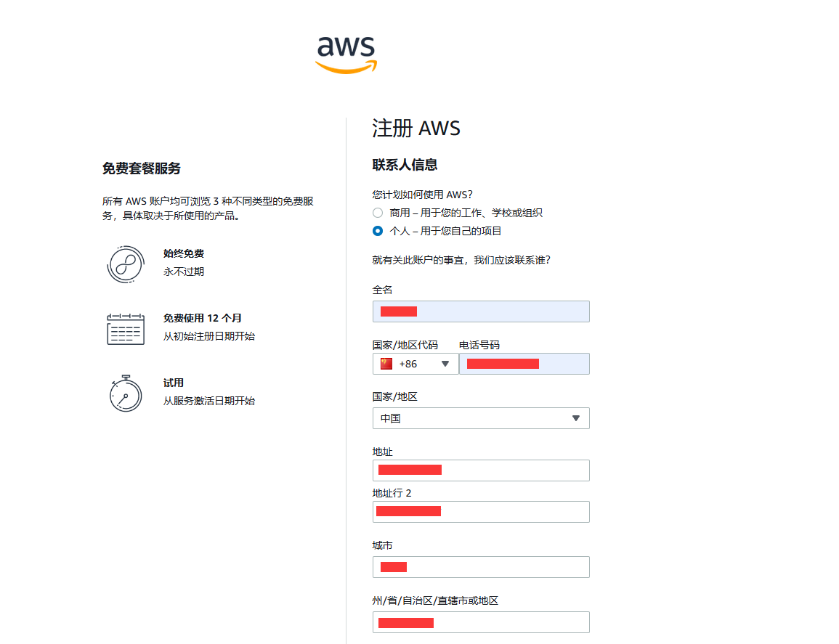Select the business use radio button
The height and width of the screenshot is (644, 839).
coord(378,213)
